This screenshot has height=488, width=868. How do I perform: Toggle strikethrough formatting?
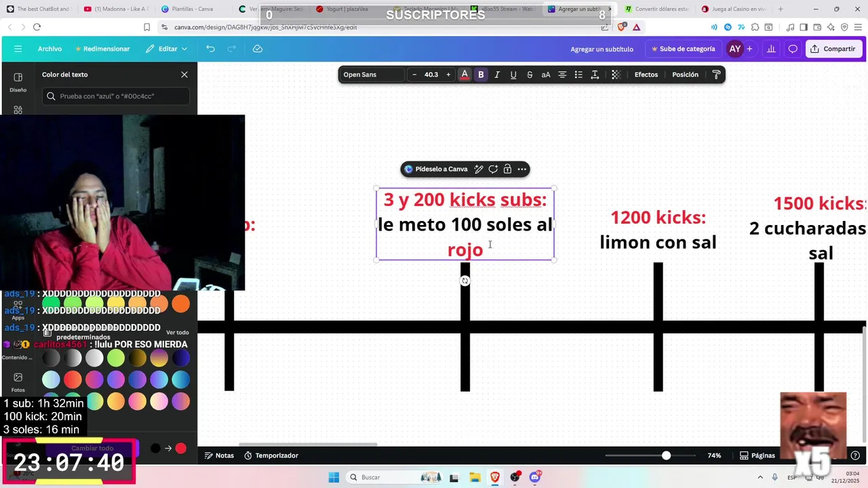[x=530, y=75]
